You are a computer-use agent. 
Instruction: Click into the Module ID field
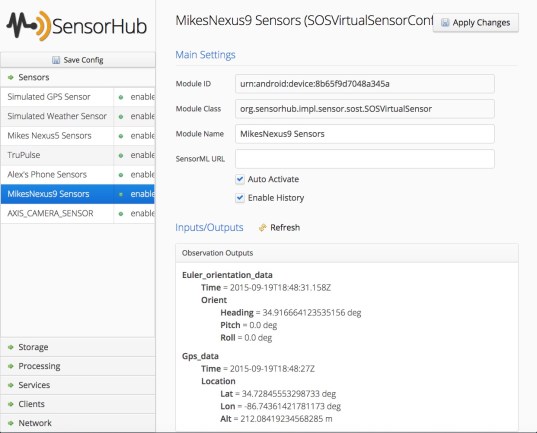click(365, 84)
